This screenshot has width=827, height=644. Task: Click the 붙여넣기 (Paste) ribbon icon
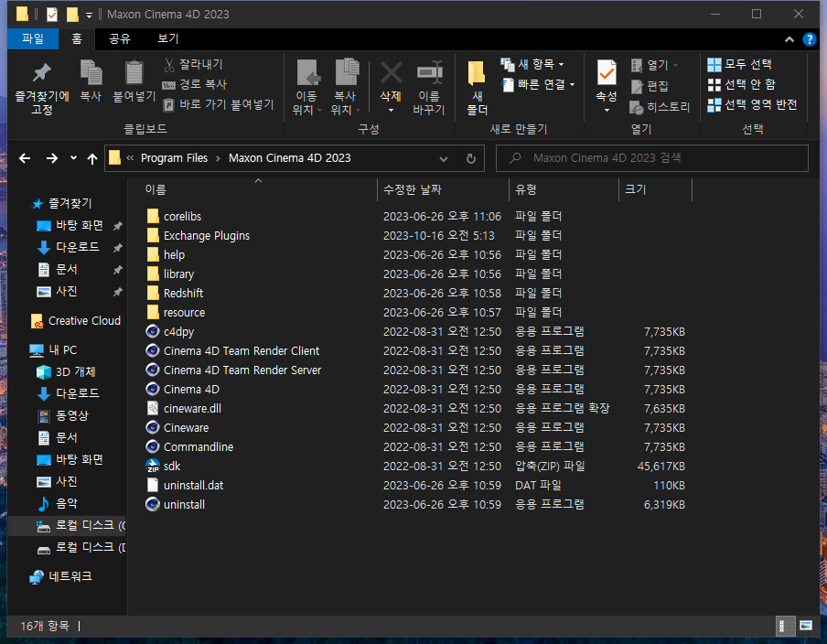[x=134, y=80]
